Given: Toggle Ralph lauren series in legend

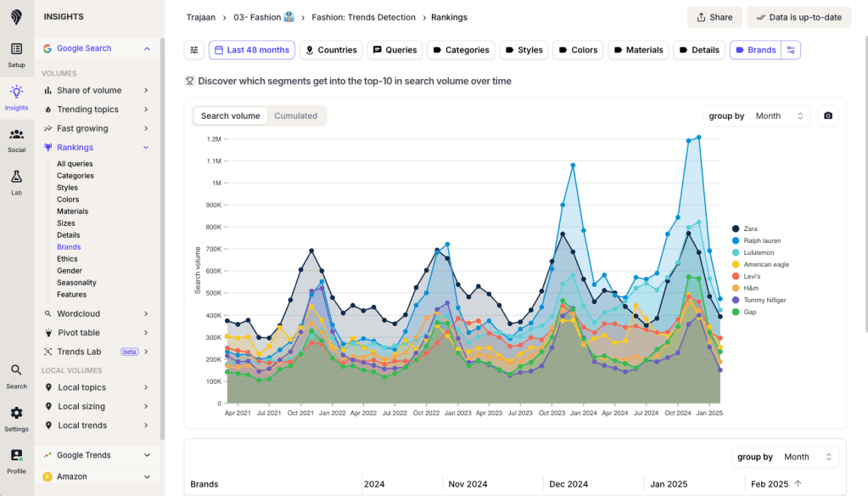Looking at the screenshot, I should (756, 240).
